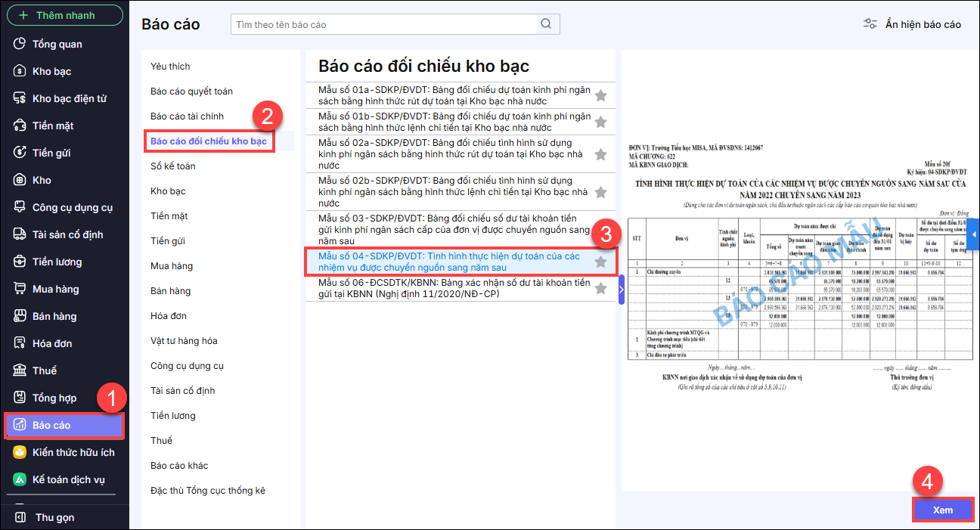The height and width of the screenshot is (530, 980).
Task: Open the Bán hàng report category
Action: coord(170,291)
